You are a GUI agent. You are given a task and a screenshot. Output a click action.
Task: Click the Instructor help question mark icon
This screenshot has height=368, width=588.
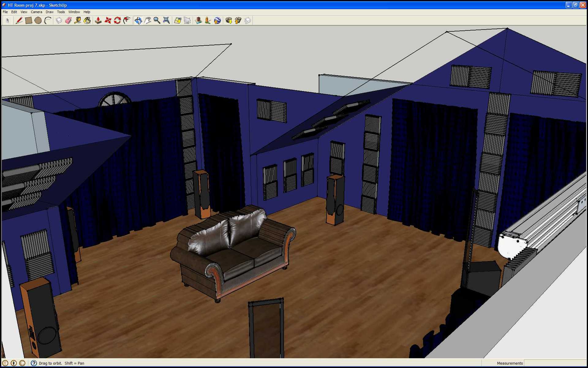click(x=34, y=363)
